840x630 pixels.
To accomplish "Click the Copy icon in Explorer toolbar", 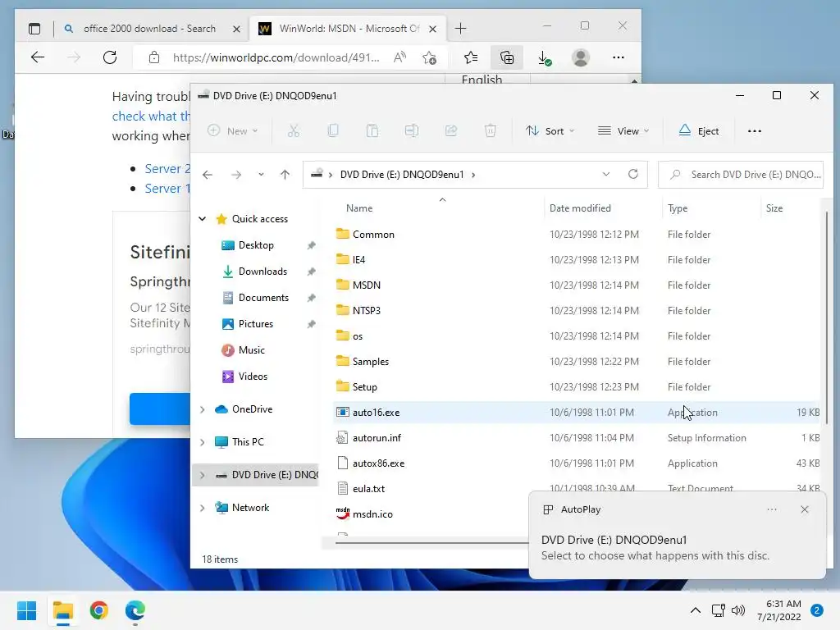I will click(333, 130).
